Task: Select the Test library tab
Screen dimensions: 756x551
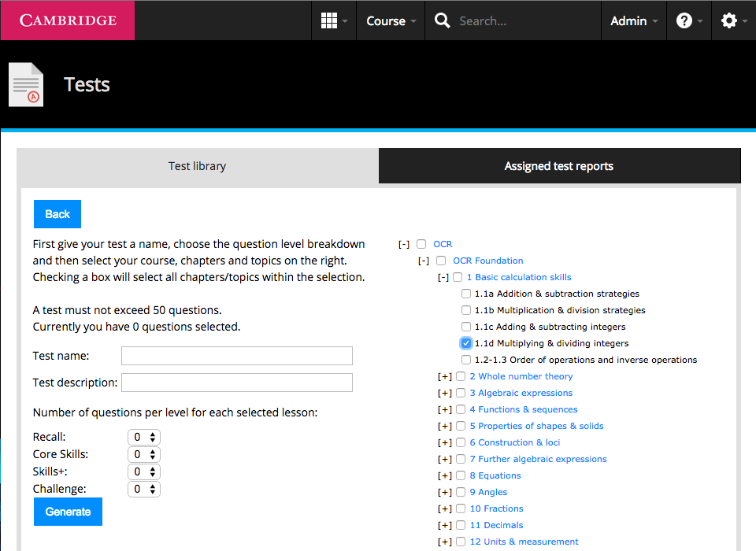Action: [197, 165]
